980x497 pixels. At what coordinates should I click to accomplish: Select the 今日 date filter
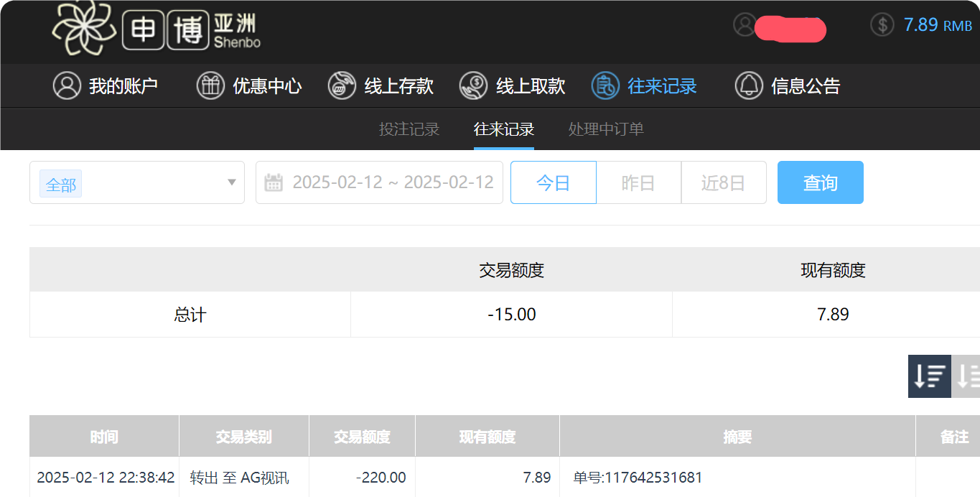[x=553, y=182]
